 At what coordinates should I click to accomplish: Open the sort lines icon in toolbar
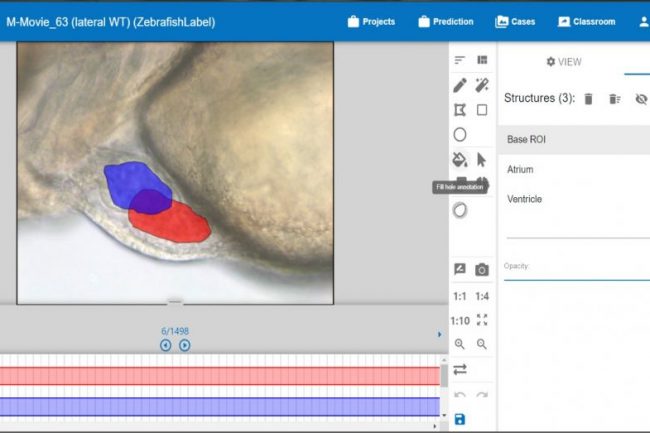[x=459, y=60]
